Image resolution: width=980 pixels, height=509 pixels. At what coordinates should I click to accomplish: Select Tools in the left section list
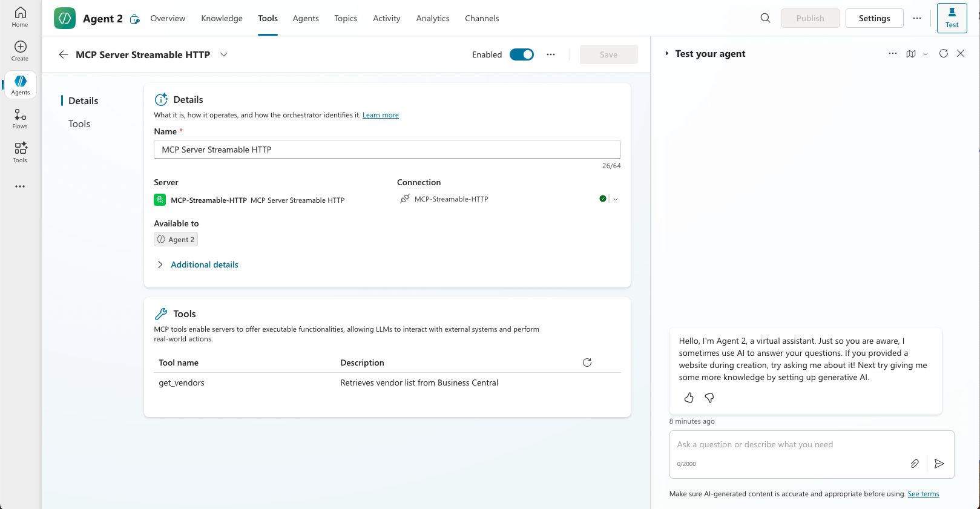(79, 123)
